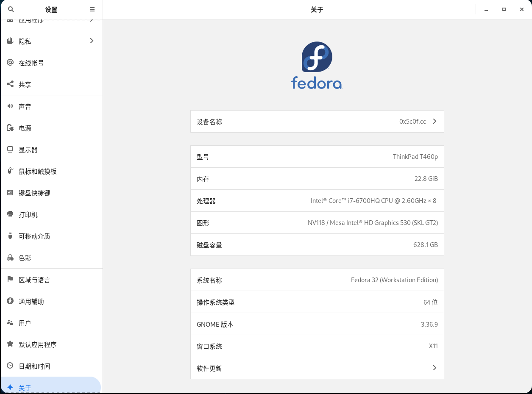Select 隐私 in the sidebar
Viewport: 532px width, 394px height.
coord(51,41)
